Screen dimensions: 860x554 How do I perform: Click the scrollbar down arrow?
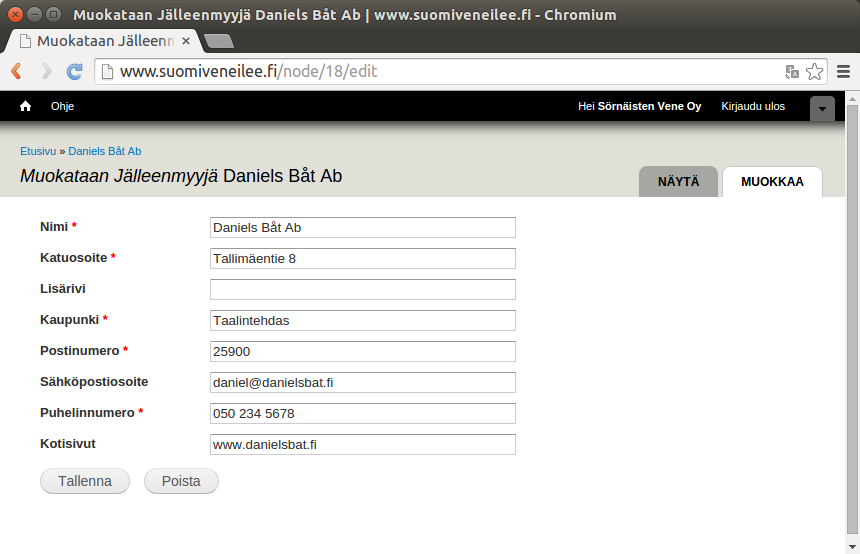click(x=852, y=546)
